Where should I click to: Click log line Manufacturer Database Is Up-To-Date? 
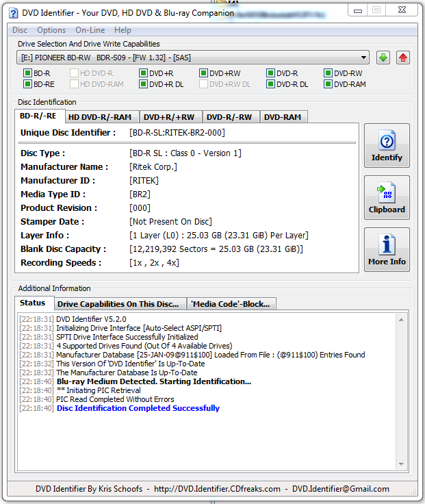127,373
